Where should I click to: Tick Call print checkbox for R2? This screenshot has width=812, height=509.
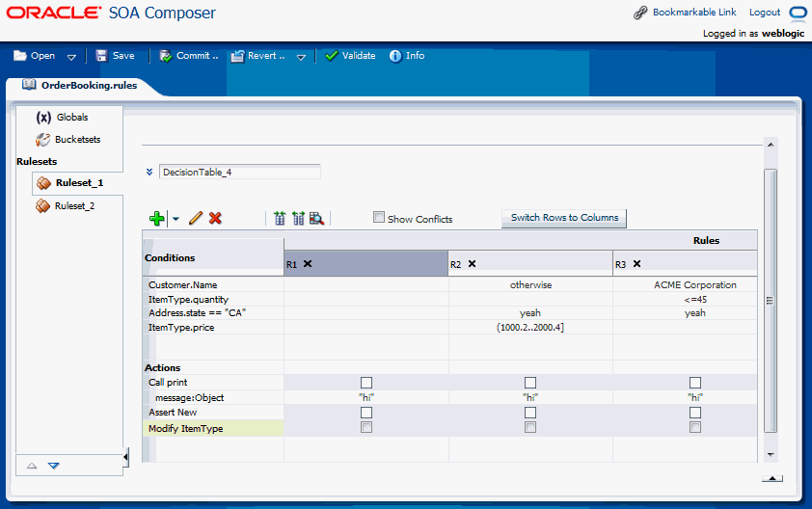[x=530, y=383]
